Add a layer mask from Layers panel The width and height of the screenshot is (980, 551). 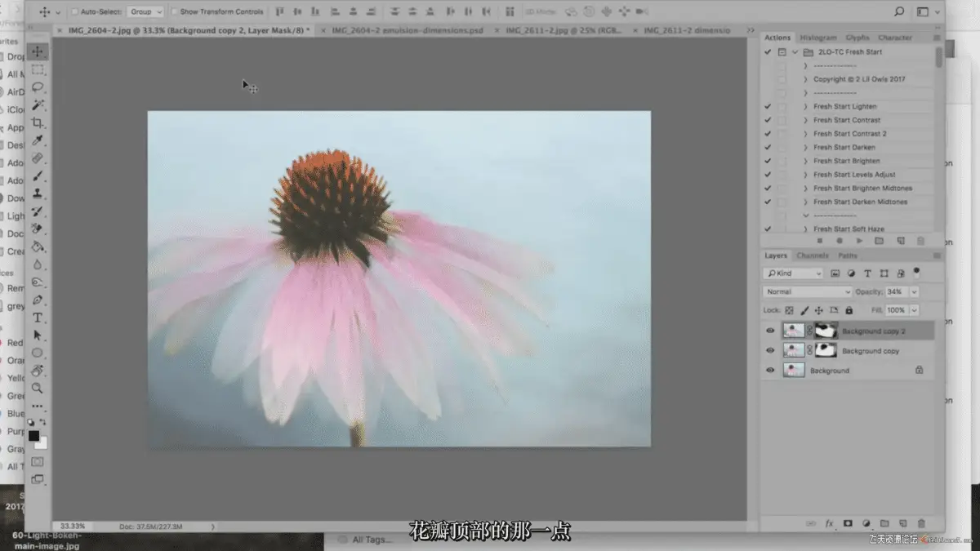click(x=847, y=523)
